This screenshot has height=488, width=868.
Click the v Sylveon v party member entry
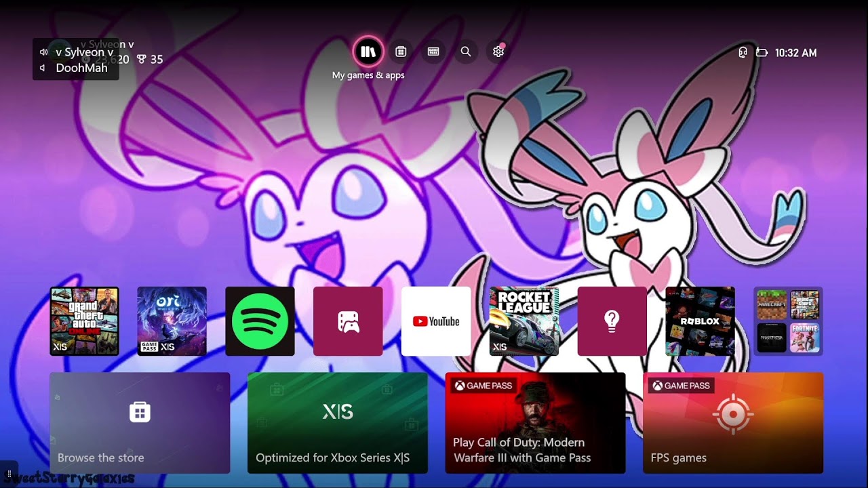coord(77,52)
